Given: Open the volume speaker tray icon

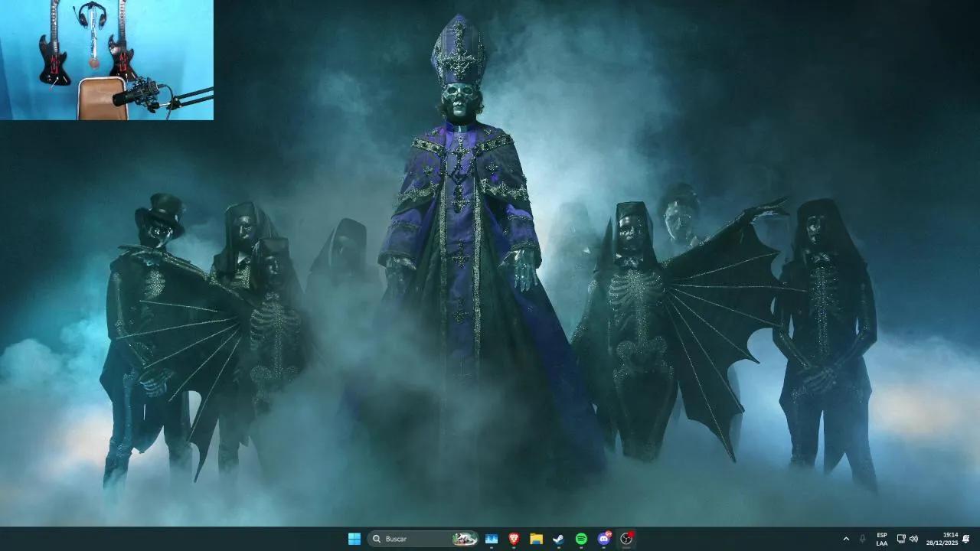Looking at the screenshot, I should coord(913,539).
